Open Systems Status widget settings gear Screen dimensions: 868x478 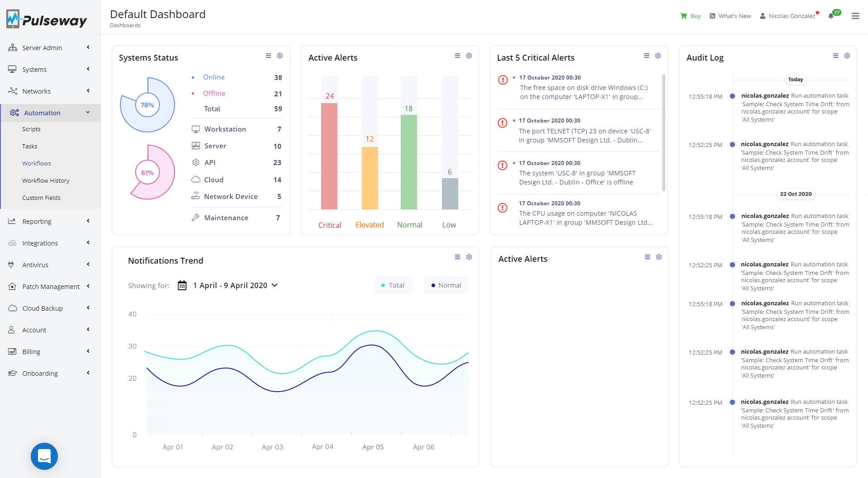point(280,56)
